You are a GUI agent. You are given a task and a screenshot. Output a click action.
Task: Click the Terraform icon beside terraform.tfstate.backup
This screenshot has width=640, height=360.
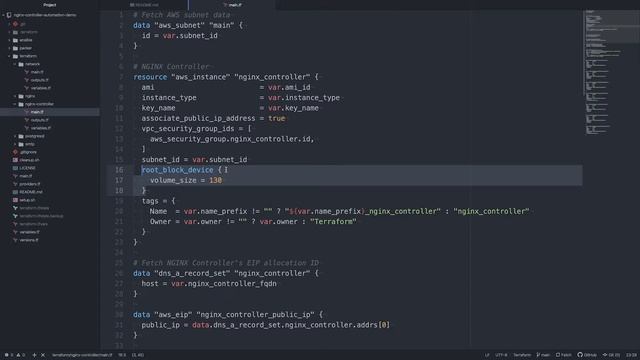15,216
